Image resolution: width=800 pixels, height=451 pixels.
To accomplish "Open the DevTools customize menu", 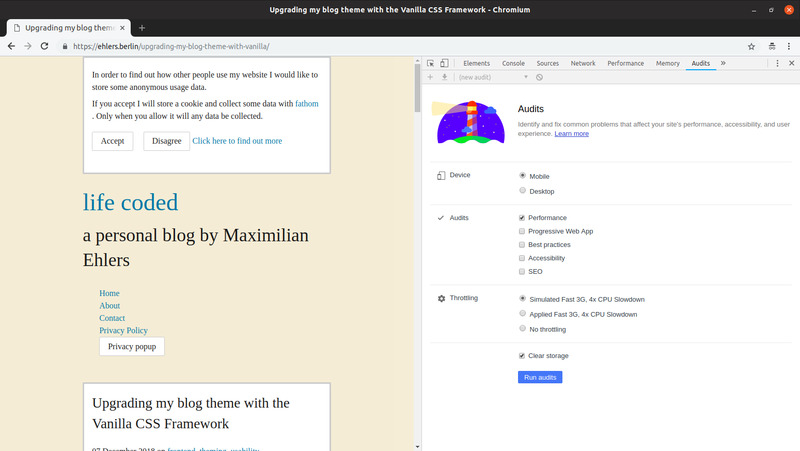I will tap(778, 63).
